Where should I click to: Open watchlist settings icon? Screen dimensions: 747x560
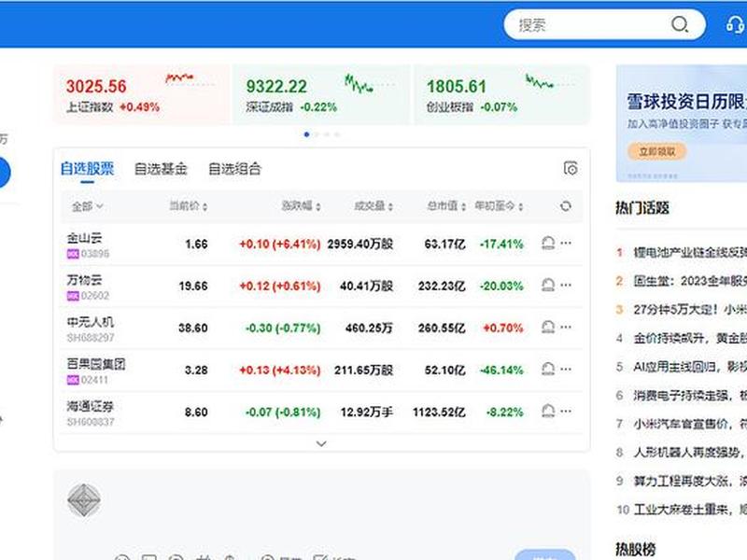[571, 168]
